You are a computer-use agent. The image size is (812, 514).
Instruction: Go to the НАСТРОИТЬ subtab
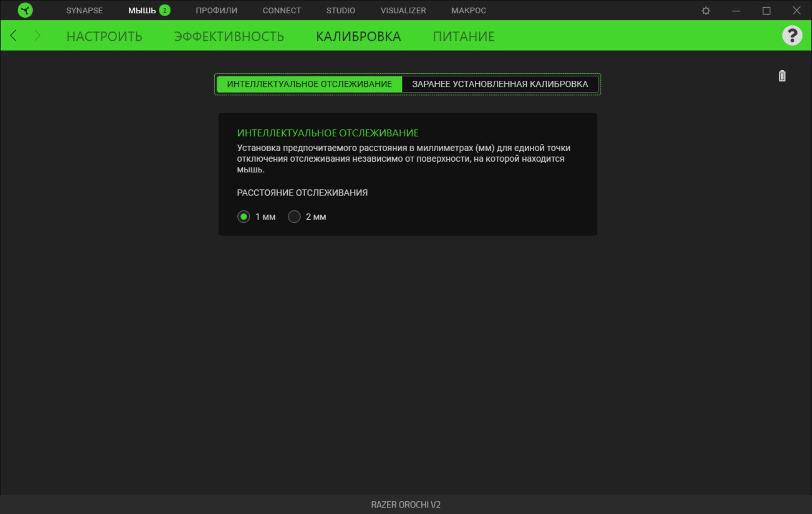point(105,36)
